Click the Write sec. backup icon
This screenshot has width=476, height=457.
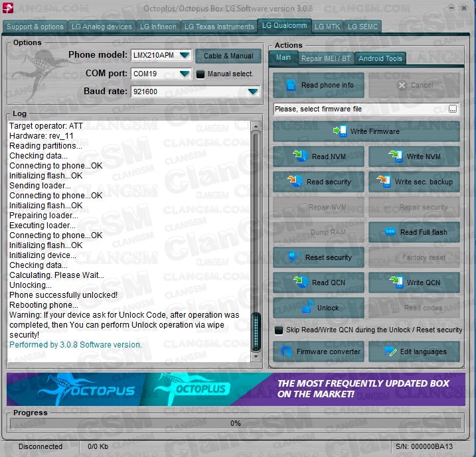click(x=384, y=181)
